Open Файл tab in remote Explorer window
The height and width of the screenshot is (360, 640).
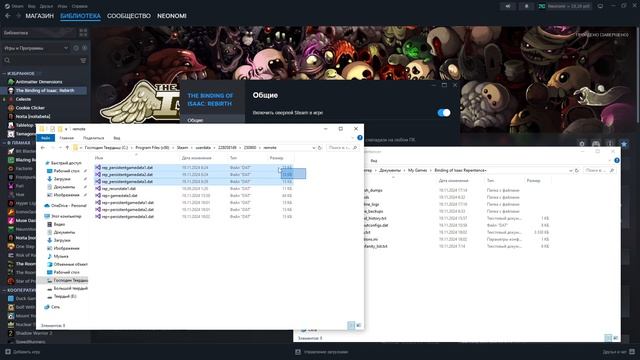(x=46, y=138)
